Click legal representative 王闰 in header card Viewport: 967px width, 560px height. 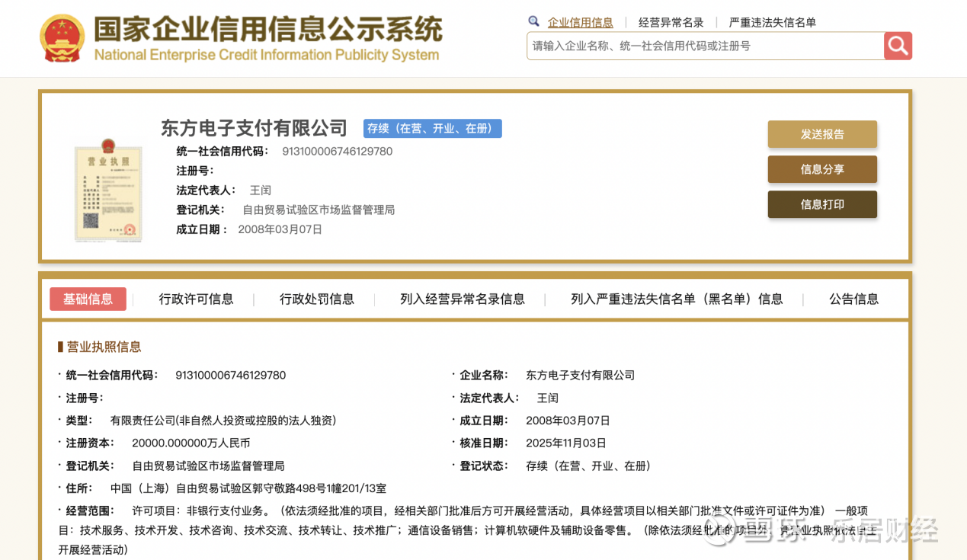261,190
